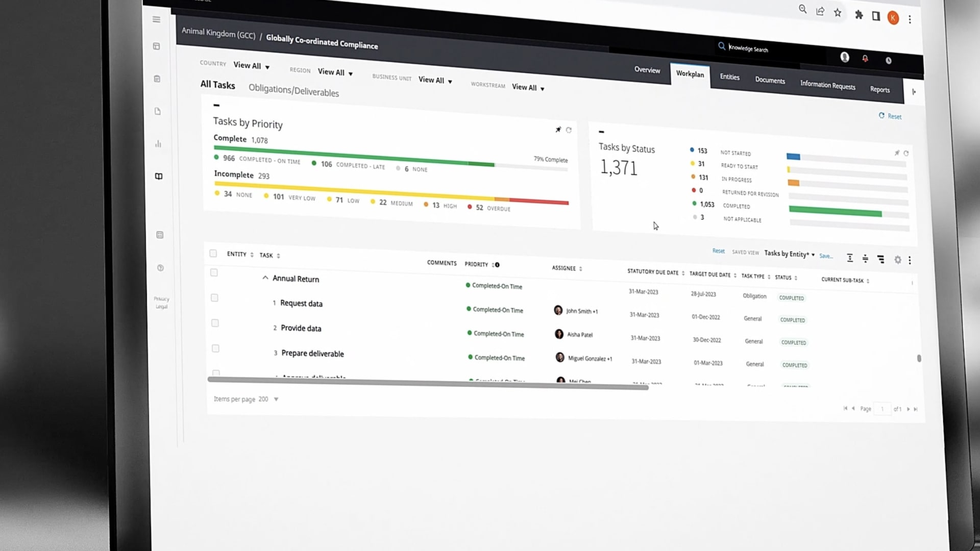Click the hamburger menu icon in sidebar
980x551 pixels.
coord(156,19)
